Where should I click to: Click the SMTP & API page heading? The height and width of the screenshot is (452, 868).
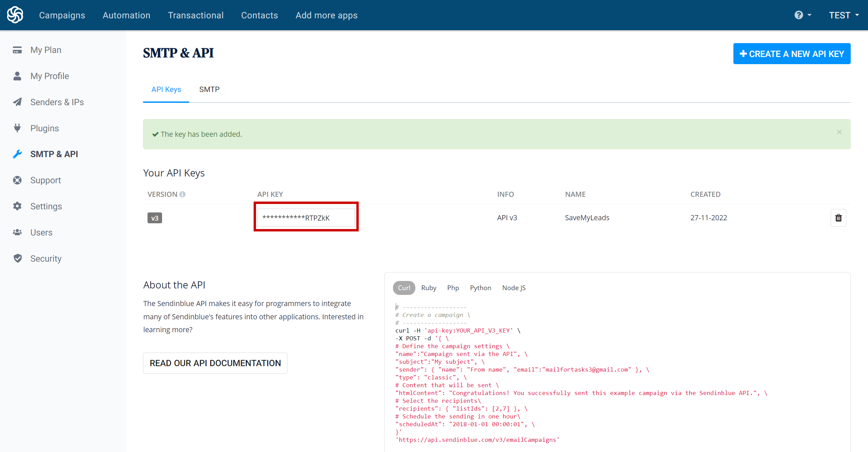click(178, 53)
